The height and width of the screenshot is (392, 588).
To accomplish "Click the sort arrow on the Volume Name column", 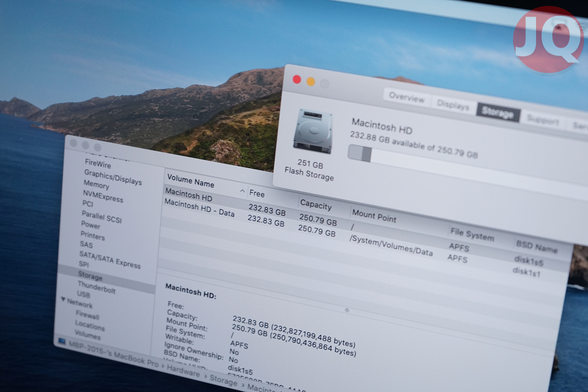I will [x=242, y=190].
